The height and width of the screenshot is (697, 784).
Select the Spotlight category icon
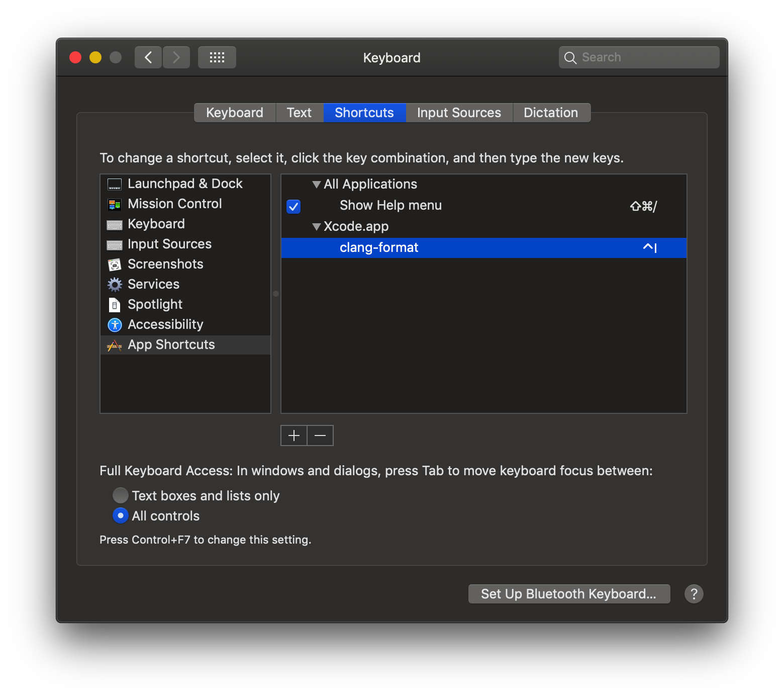(x=115, y=304)
